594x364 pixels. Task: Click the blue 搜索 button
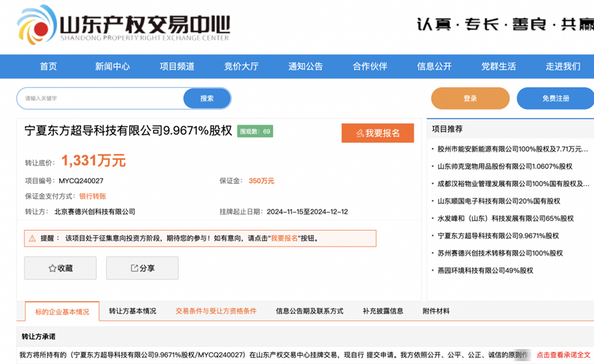[x=207, y=98]
